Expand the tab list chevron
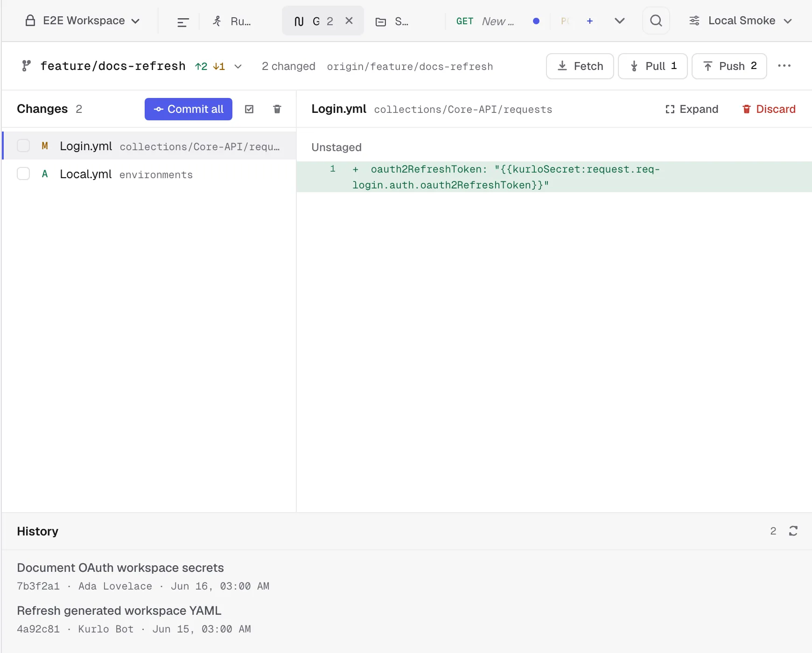This screenshot has width=812, height=653. click(x=620, y=21)
